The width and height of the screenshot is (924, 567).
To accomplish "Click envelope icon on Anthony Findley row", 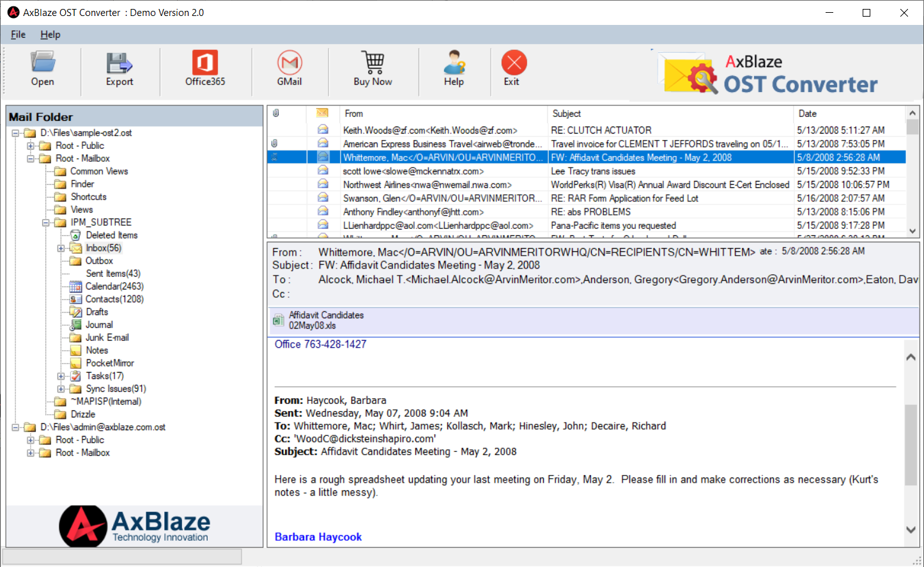I will click(323, 212).
